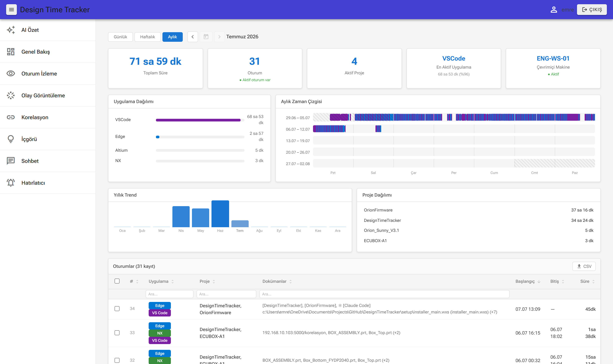Click the Dokümanlar search field
613x364 pixels.
point(384,294)
